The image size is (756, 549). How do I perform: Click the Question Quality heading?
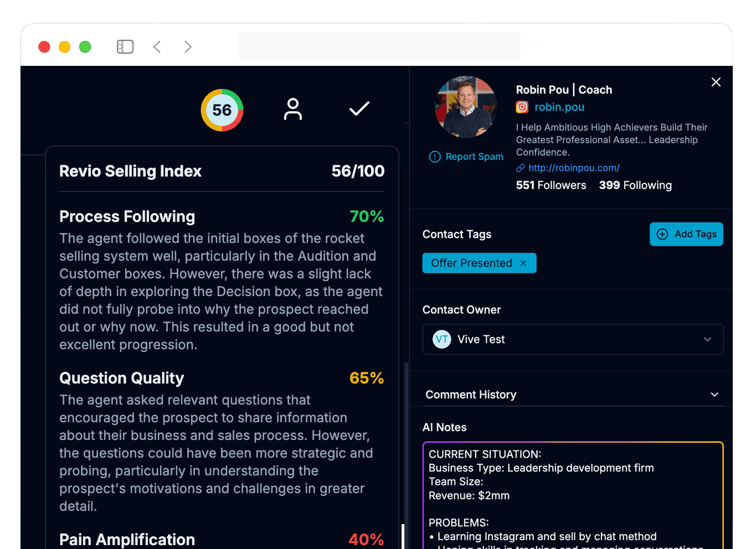coord(121,378)
